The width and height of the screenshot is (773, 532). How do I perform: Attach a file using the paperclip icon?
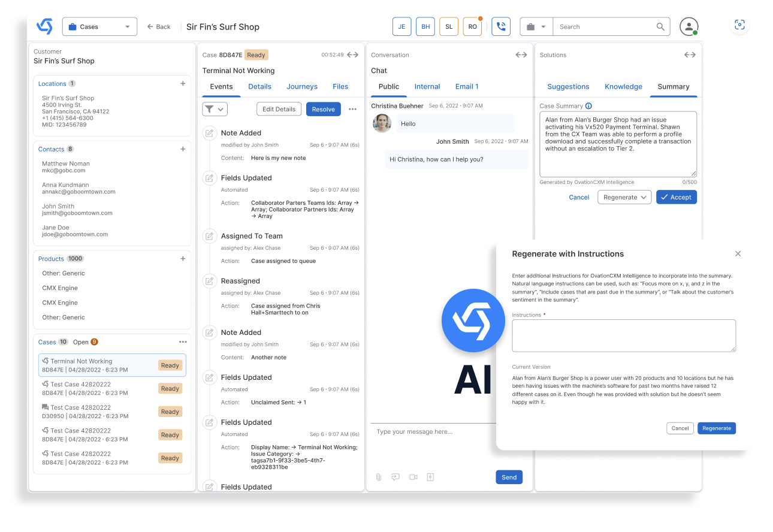pos(378,477)
